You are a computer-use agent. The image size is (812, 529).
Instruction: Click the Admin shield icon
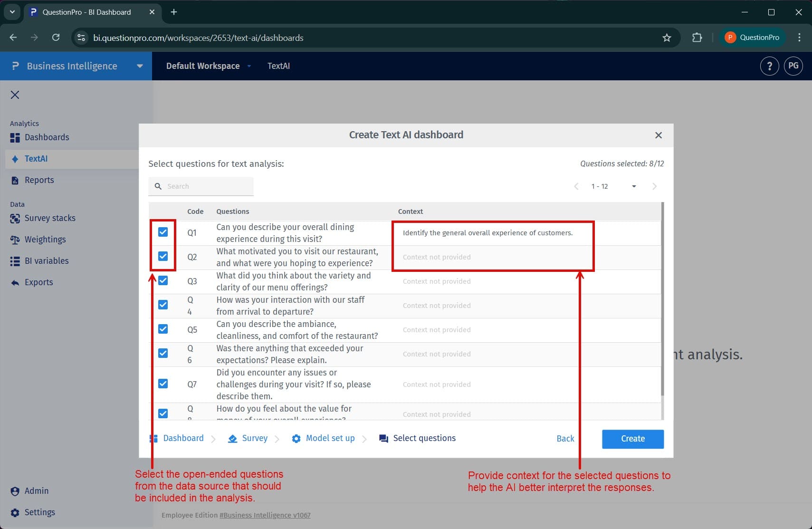15,491
